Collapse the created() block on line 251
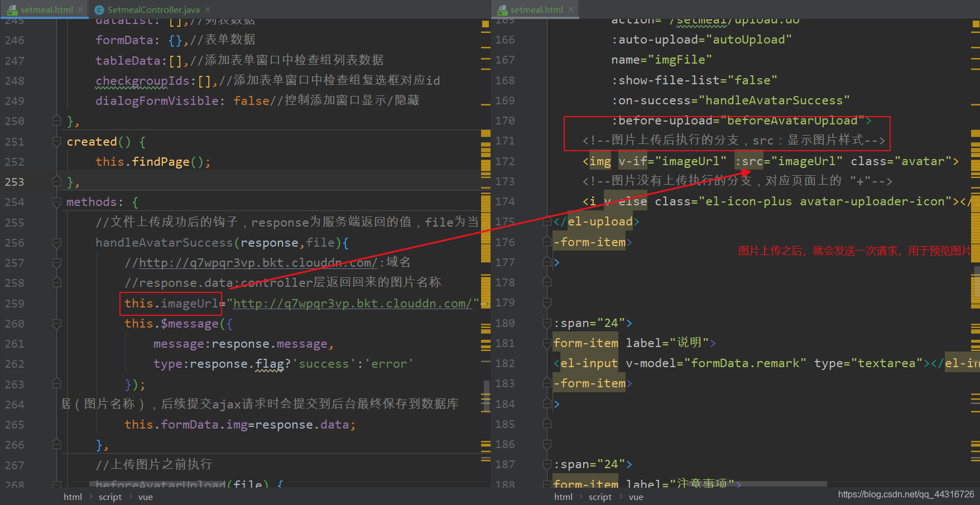The image size is (980, 505). click(x=56, y=141)
